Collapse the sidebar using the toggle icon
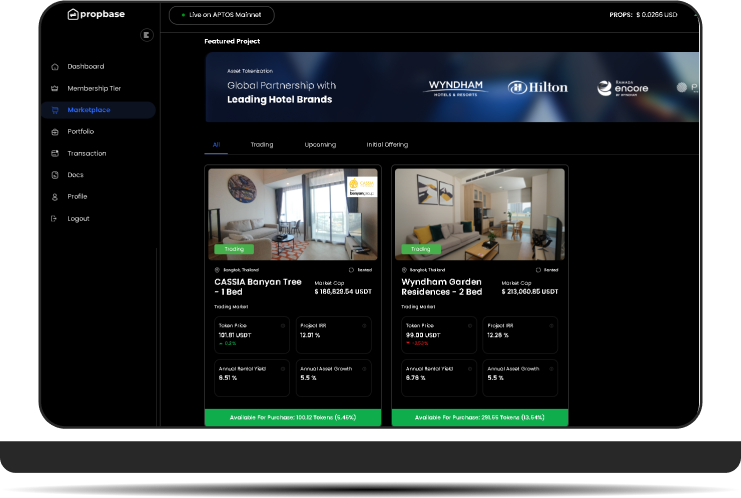Screen dimensions: 741x498 pos(147,35)
